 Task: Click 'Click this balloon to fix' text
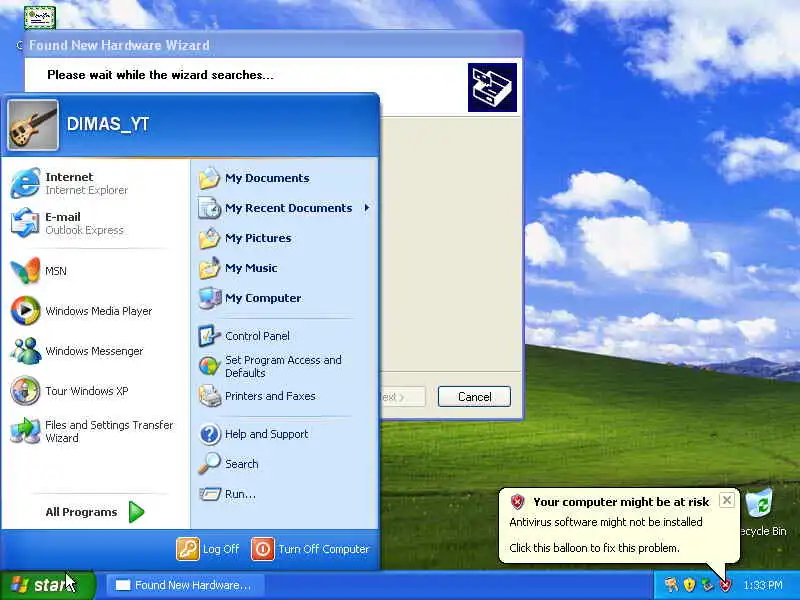[x=594, y=548]
